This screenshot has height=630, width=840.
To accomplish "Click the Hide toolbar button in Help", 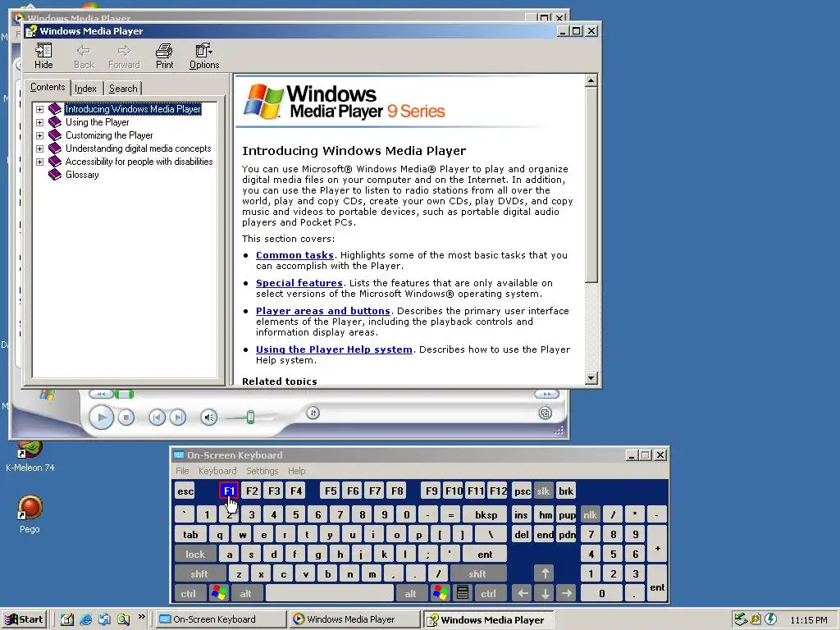I will point(43,57).
